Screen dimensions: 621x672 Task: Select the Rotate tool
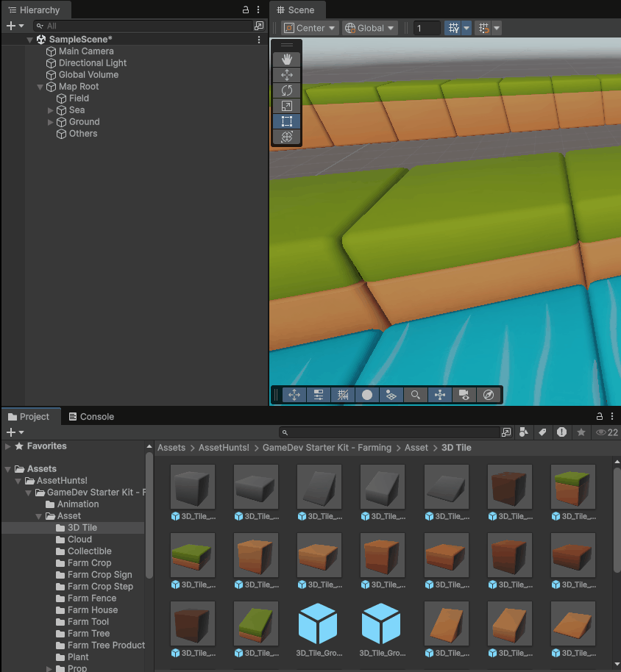287,90
